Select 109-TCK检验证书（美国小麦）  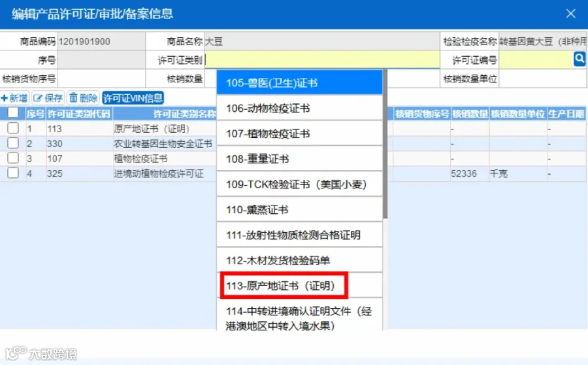[299, 184]
